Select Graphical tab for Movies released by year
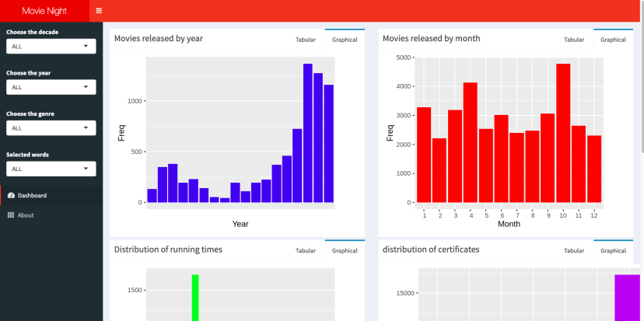 pyautogui.click(x=345, y=40)
